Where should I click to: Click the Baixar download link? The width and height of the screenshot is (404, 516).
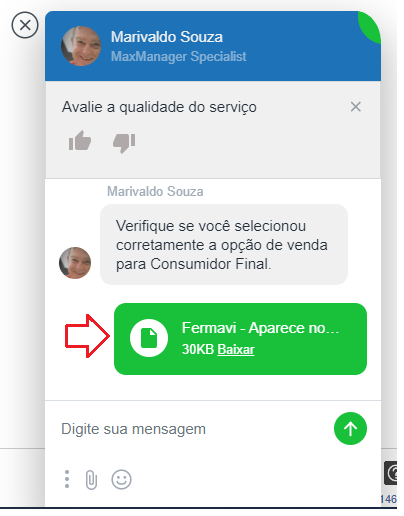[236, 349]
